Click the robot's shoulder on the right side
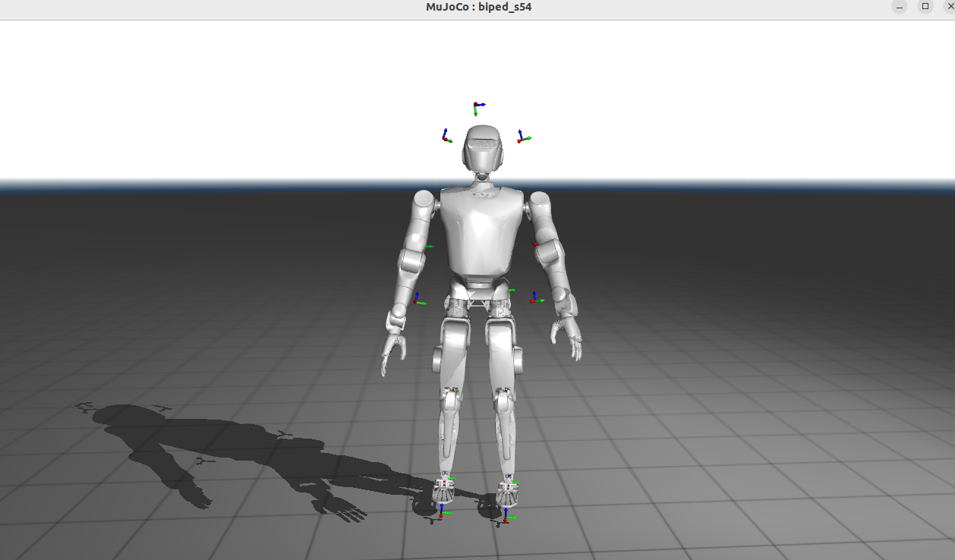 point(540,205)
